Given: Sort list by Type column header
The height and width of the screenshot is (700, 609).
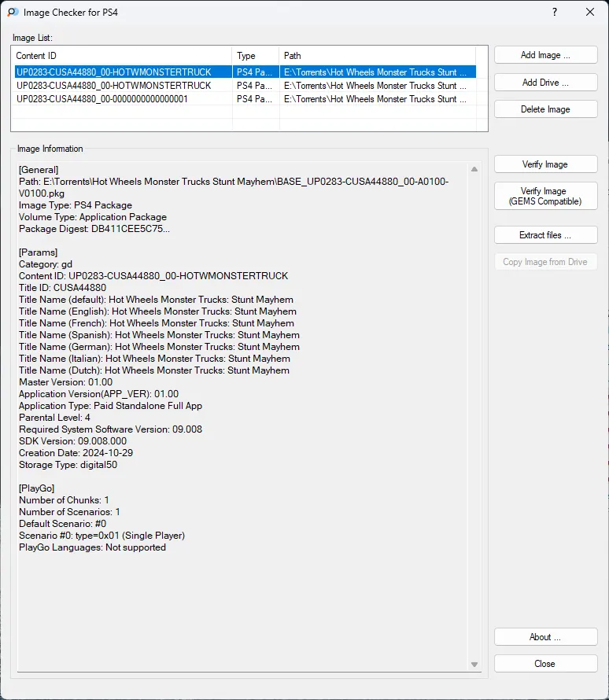Looking at the screenshot, I should coord(256,56).
